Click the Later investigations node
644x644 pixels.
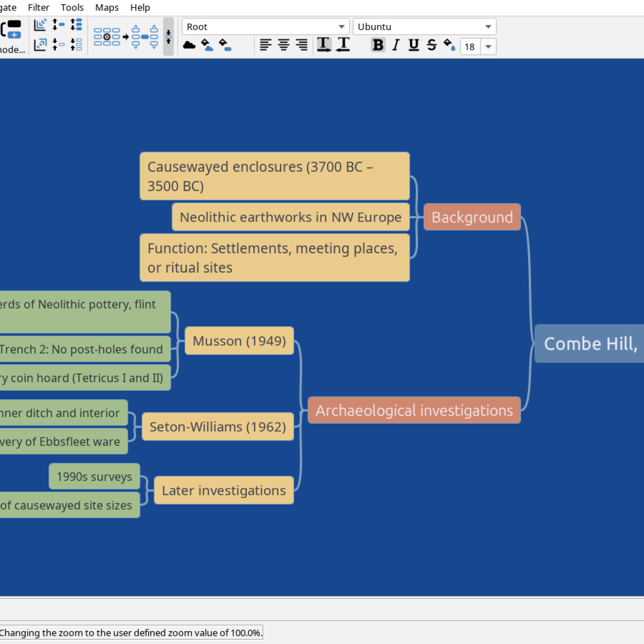(x=223, y=490)
